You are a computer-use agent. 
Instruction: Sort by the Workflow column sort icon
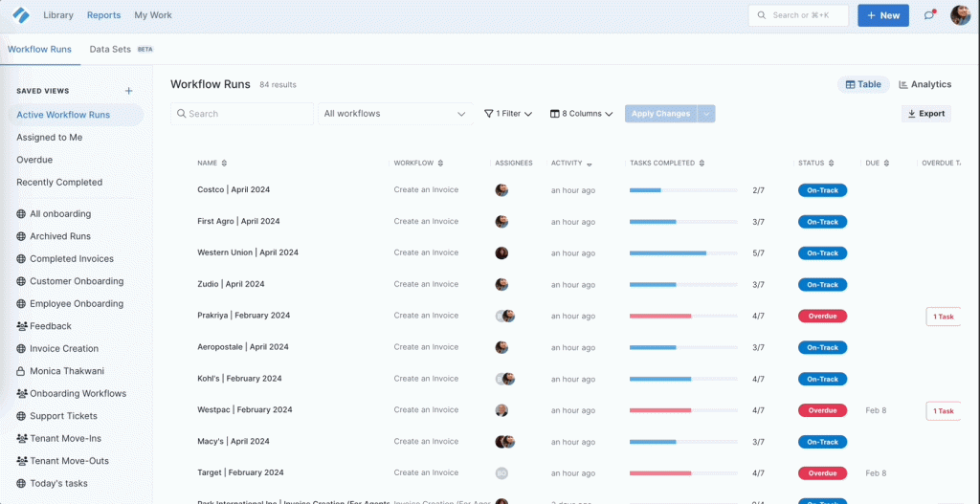pos(440,163)
